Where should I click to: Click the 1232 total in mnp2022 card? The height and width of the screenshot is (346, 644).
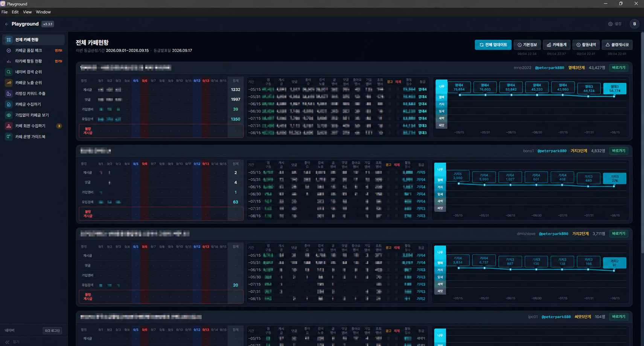pyautogui.click(x=236, y=90)
